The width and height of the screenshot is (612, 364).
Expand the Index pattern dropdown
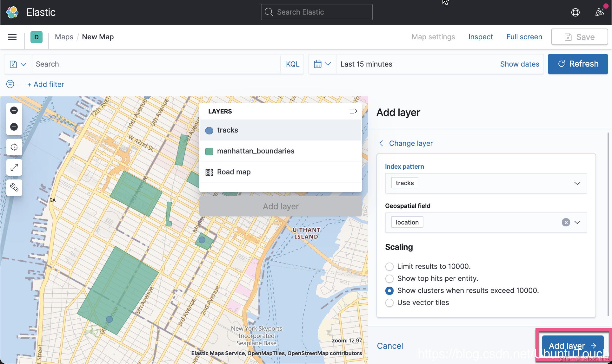(577, 183)
